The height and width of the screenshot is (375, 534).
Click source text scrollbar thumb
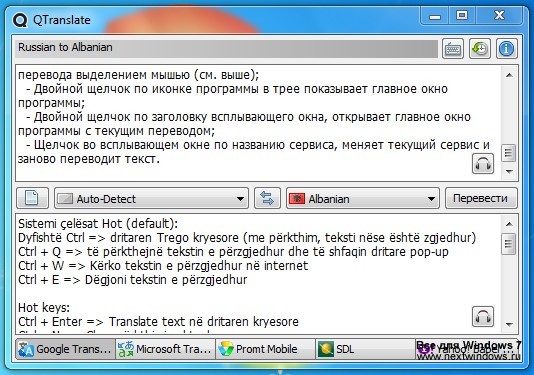[509, 153]
